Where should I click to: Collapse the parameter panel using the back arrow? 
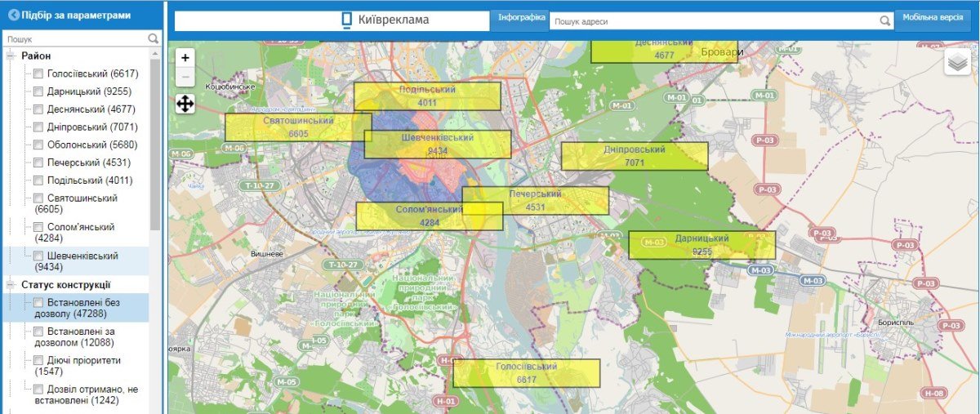pyautogui.click(x=13, y=15)
